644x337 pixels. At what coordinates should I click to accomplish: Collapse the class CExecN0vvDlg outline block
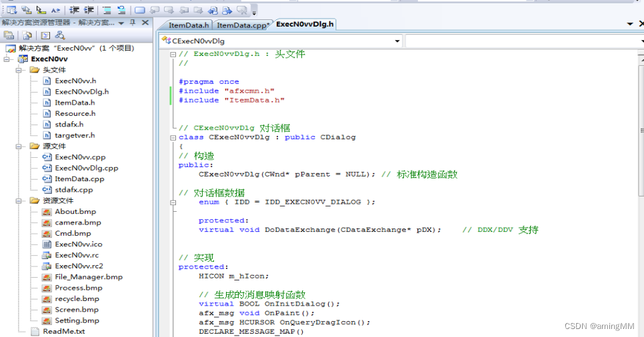pyautogui.click(x=173, y=137)
